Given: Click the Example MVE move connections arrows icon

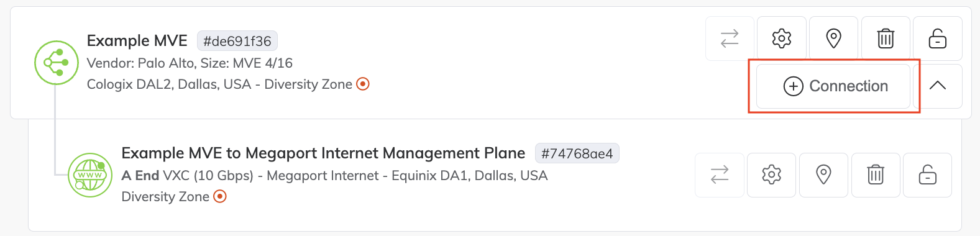Looking at the screenshot, I should (x=730, y=39).
